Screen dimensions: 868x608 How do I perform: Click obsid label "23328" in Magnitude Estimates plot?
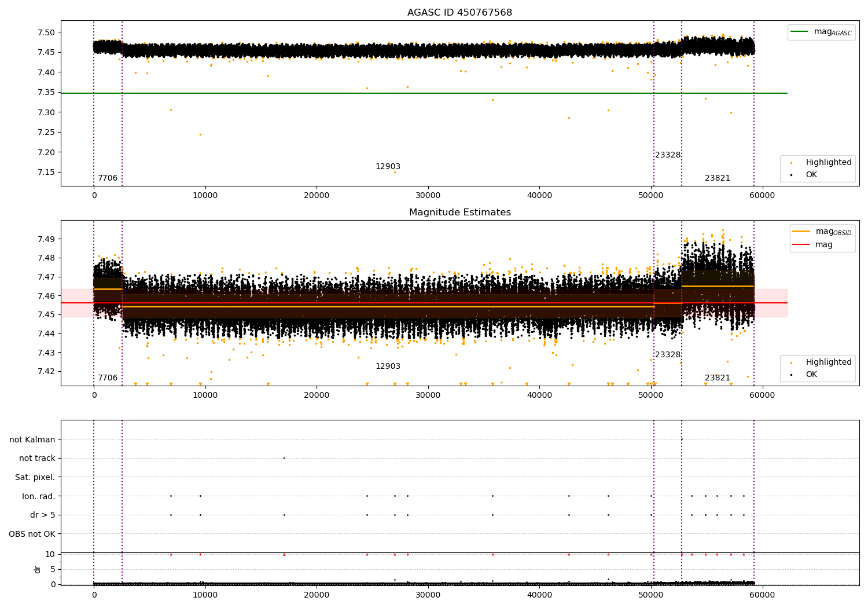click(668, 355)
